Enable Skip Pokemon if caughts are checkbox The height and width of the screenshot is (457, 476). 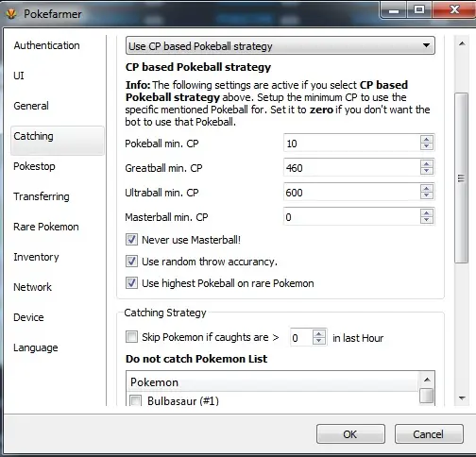click(131, 337)
